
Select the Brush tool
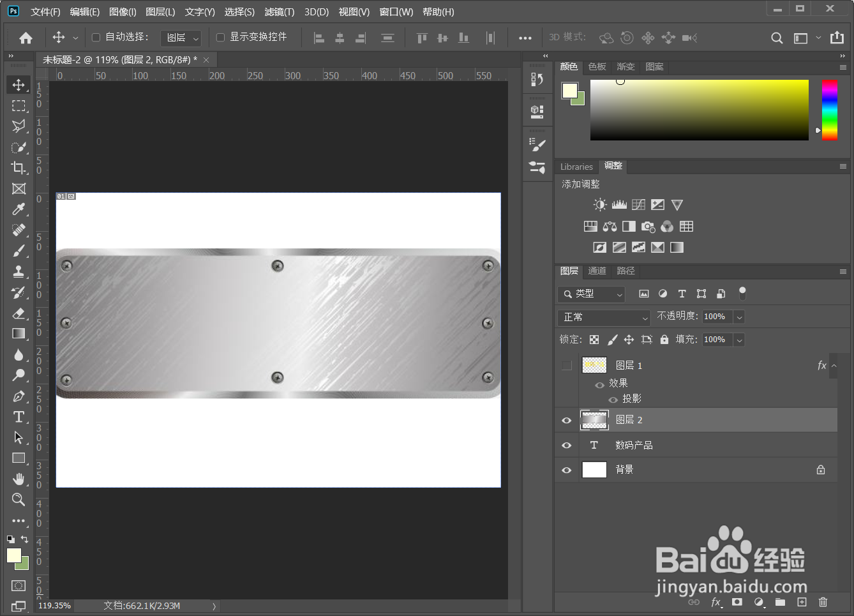[x=19, y=251]
